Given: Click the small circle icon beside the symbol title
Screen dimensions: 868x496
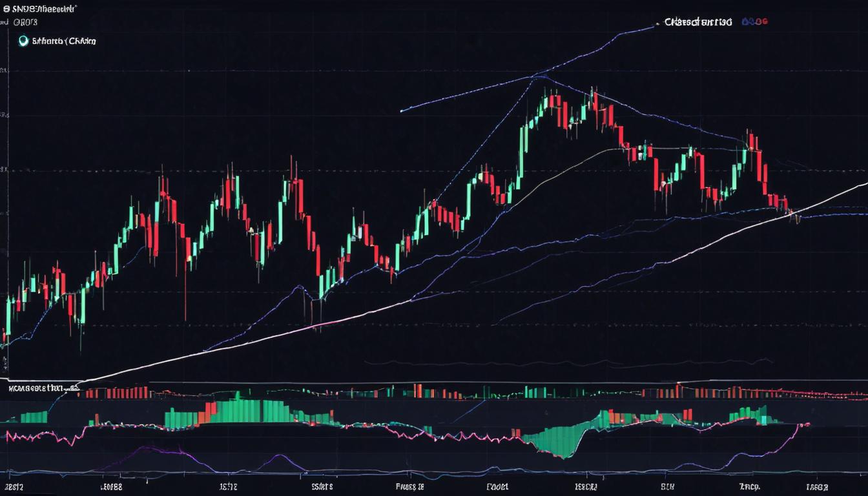Looking at the screenshot, I should [x=6, y=9].
